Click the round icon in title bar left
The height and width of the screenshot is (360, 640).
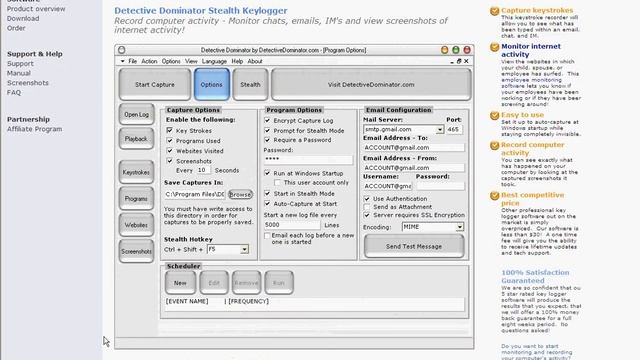122,50
